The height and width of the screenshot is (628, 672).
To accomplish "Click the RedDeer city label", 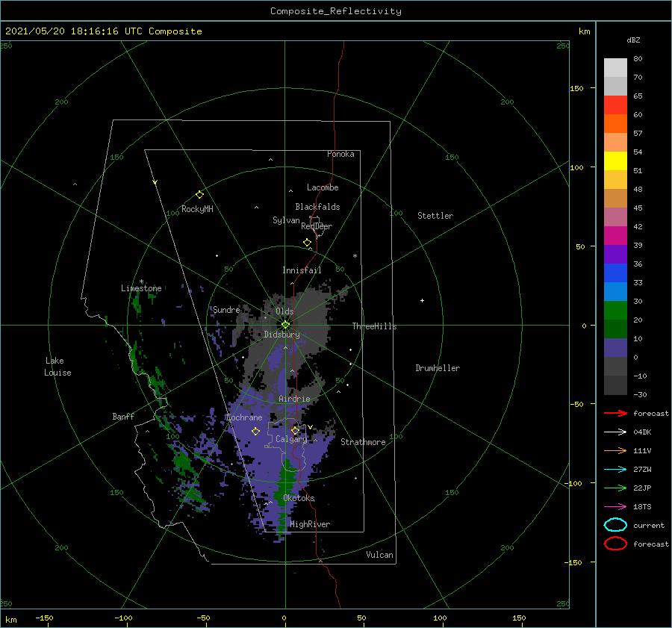I will [317, 226].
